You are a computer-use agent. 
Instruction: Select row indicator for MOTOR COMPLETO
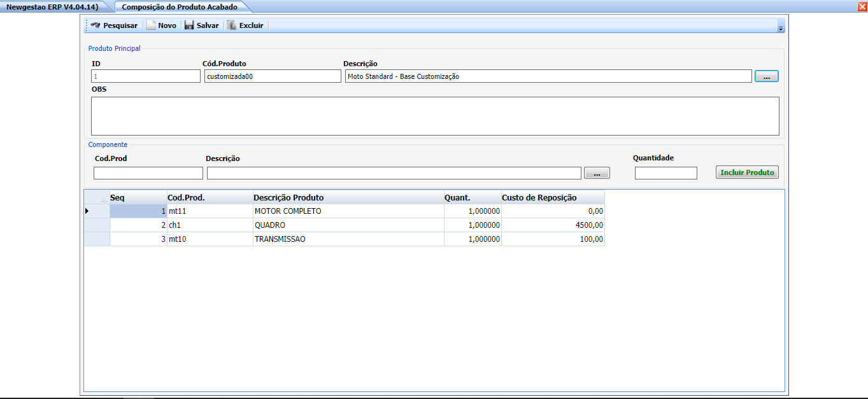click(x=97, y=211)
